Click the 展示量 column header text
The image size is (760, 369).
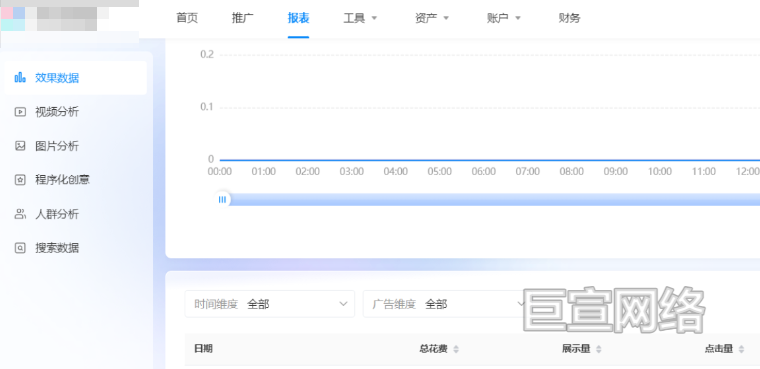click(x=576, y=349)
